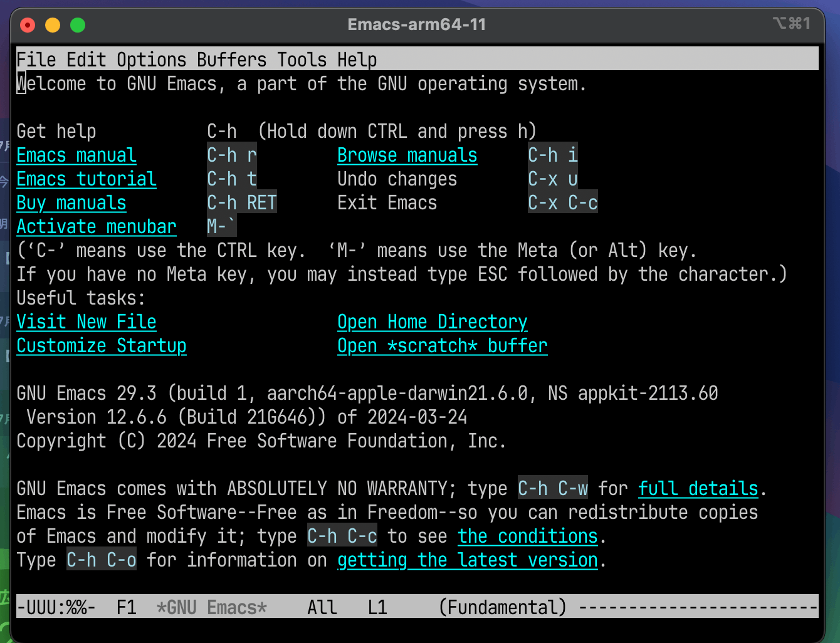Screen dimensions: 840x643
Task: Click the Undo changes text
Action: 397,179
